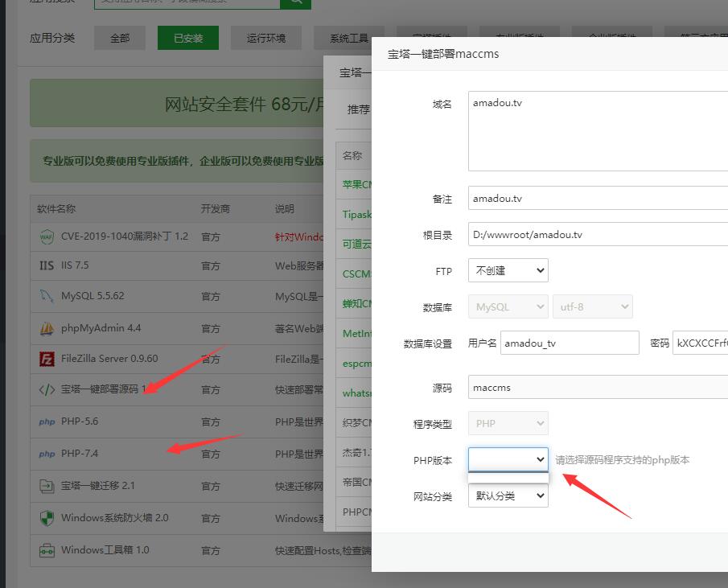
Task: Click the MySQL 5.5.62 dolphin icon
Action: [47, 296]
